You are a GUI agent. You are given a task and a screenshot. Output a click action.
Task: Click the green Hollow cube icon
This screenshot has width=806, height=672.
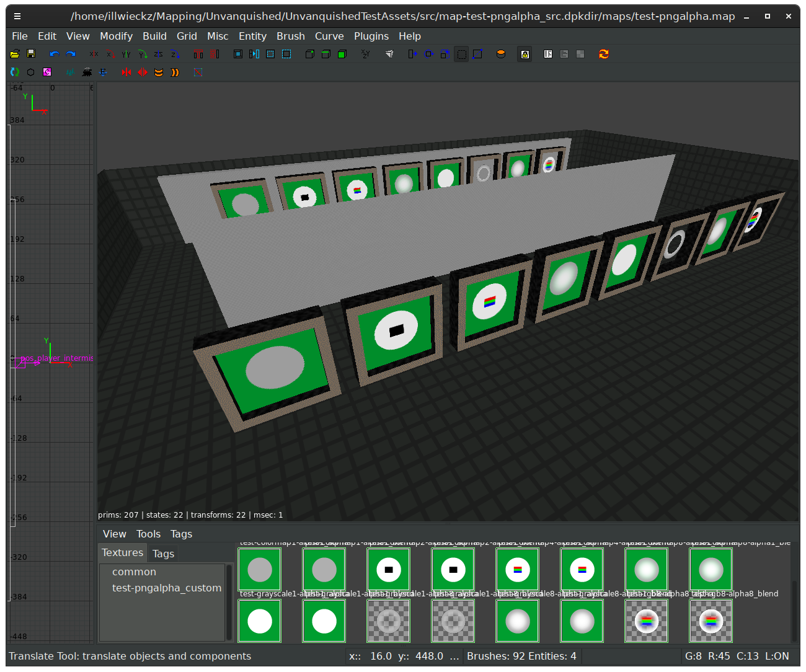coord(342,54)
